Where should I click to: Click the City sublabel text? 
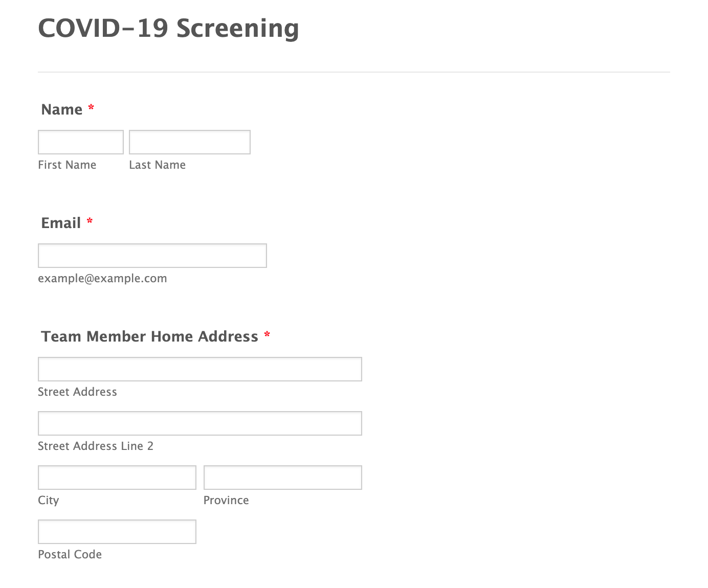(x=49, y=500)
